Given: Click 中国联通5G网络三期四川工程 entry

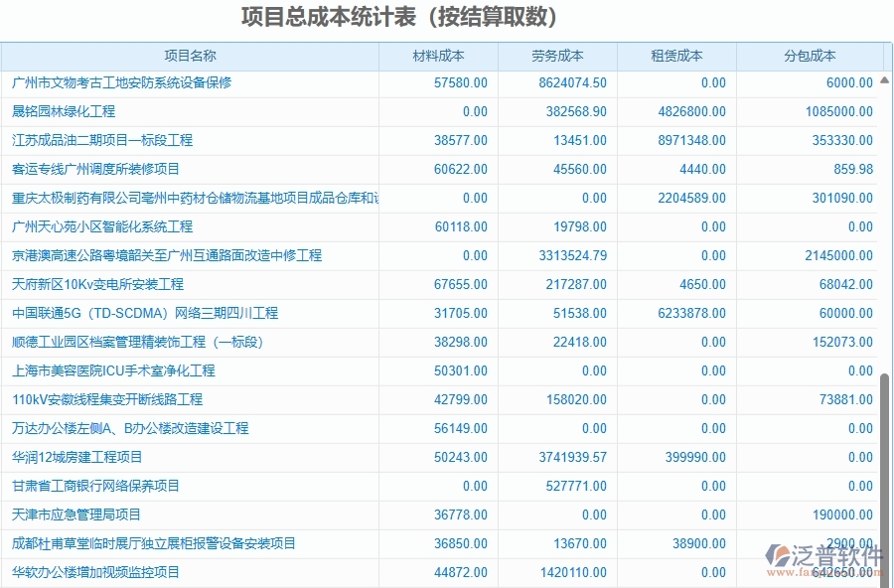Looking at the screenshot, I should 144,313.
